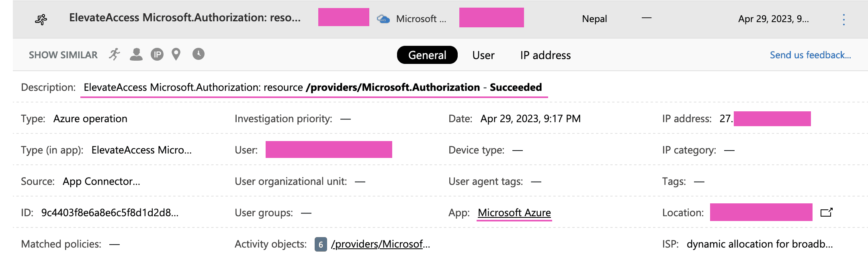Open the Microsoft Azure app link
This screenshot has width=868, height=258.
tap(514, 213)
